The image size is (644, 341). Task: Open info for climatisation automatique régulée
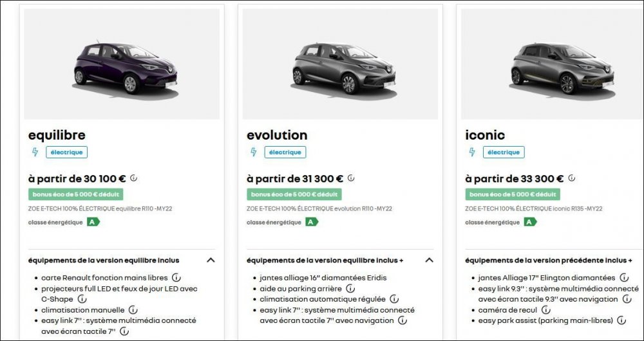[x=394, y=299]
